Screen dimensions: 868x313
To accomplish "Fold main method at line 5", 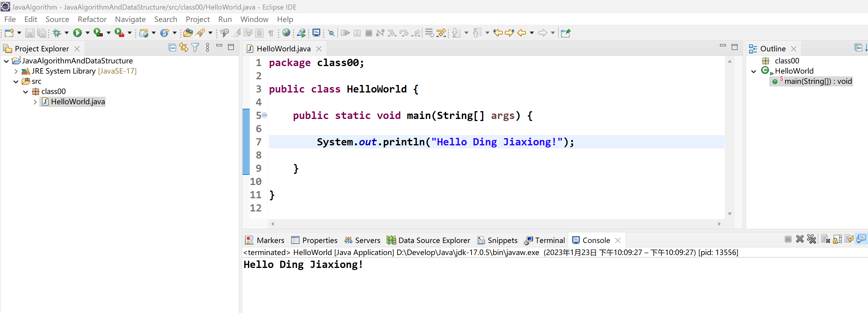I will point(264,115).
